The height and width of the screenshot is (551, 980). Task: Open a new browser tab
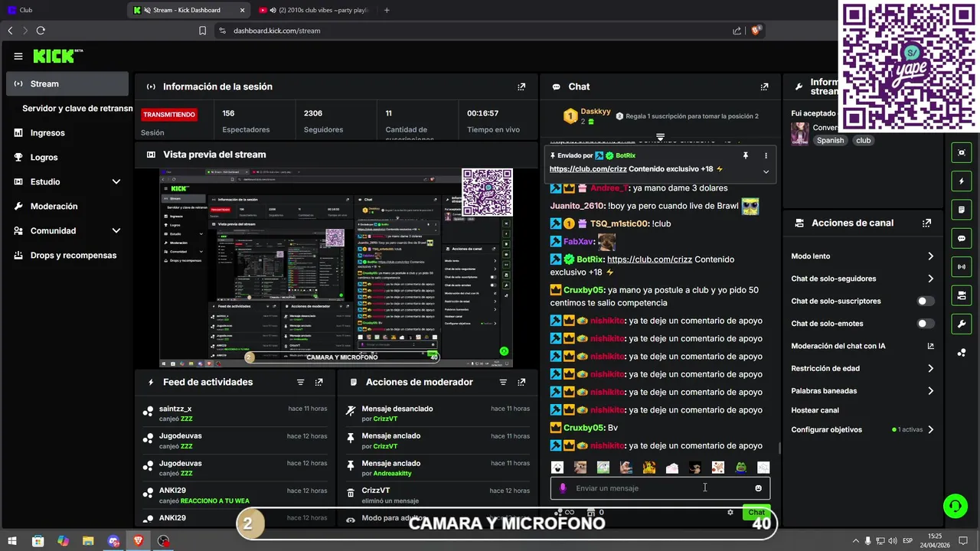click(387, 10)
